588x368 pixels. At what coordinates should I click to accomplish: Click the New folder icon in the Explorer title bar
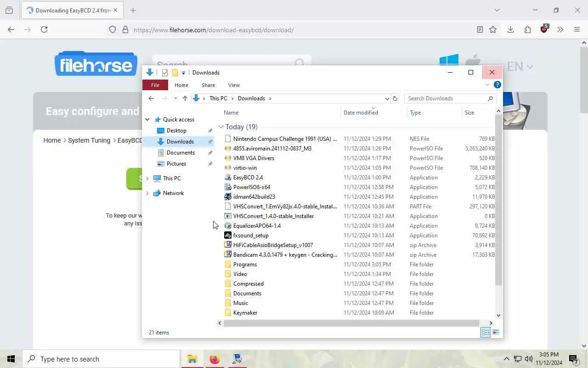[x=175, y=73]
